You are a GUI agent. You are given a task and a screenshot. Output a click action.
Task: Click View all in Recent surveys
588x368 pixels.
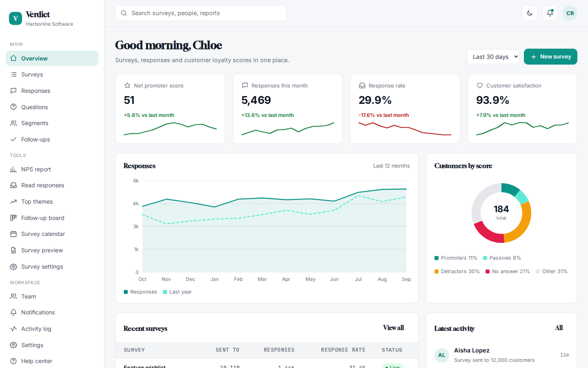pos(393,328)
